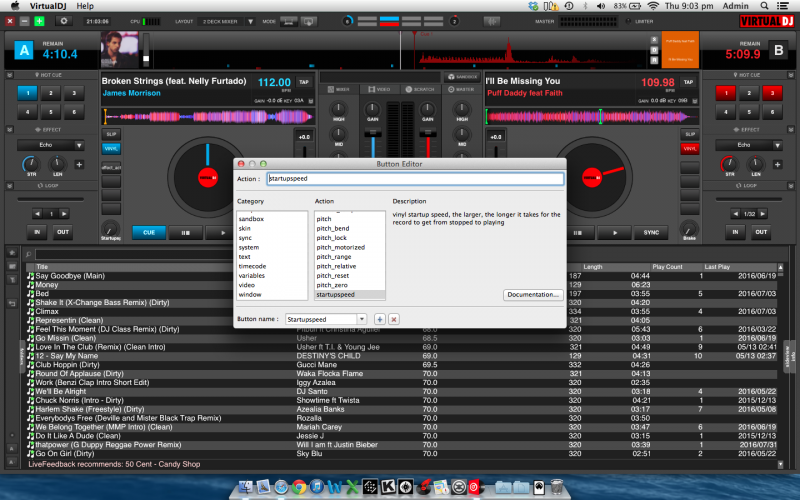The width and height of the screenshot is (800, 500).
Task: Select 'Say Goodbye (Main)' track row
Action: [403, 276]
